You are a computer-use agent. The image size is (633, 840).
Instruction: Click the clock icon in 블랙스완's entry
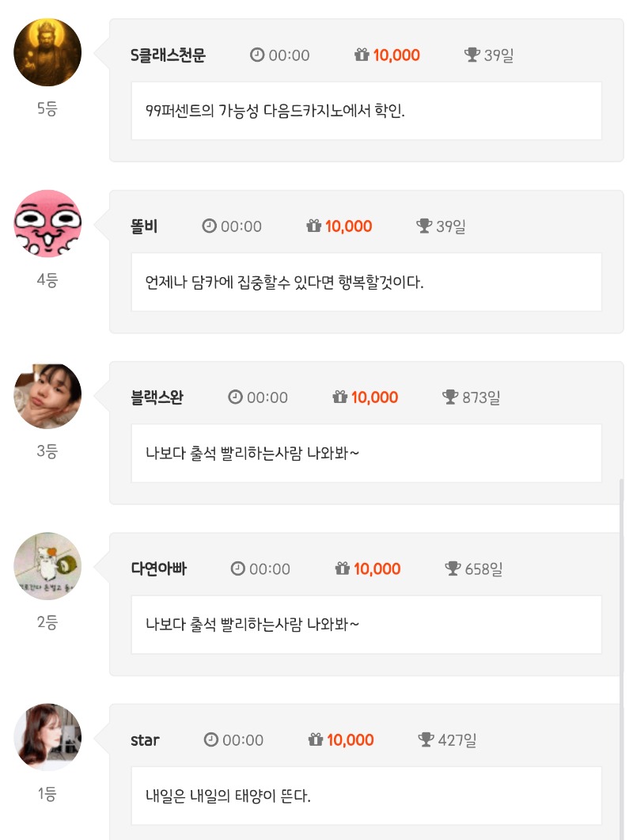[235, 397]
